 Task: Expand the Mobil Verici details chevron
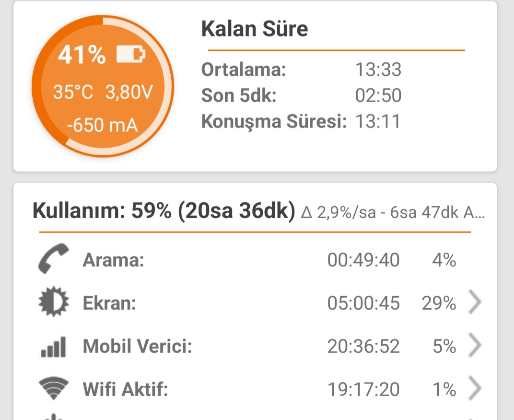click(x=475, y=345)
